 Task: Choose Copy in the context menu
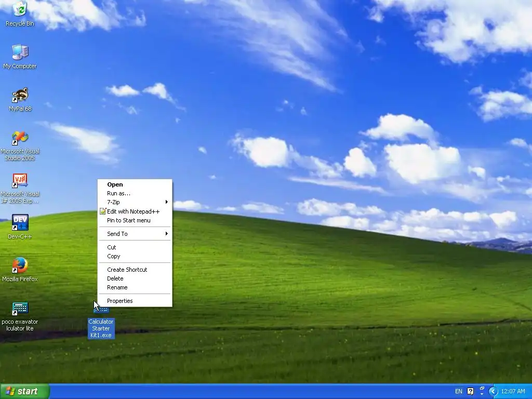pos(135,256)
